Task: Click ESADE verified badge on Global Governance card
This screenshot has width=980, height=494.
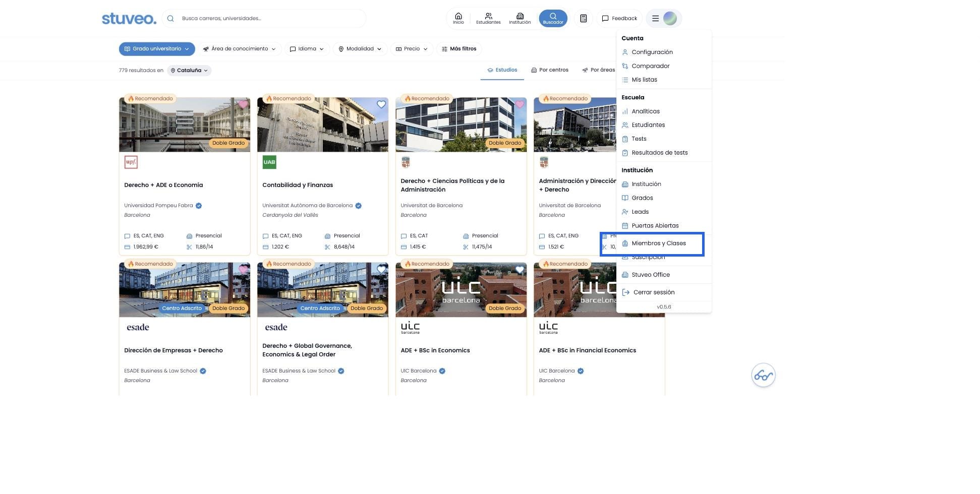Action: tap(341, 371)
